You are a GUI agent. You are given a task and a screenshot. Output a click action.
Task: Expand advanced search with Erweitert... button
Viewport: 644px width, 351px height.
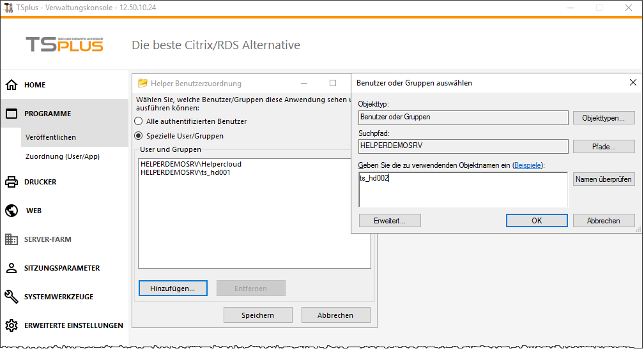[390, 220]
